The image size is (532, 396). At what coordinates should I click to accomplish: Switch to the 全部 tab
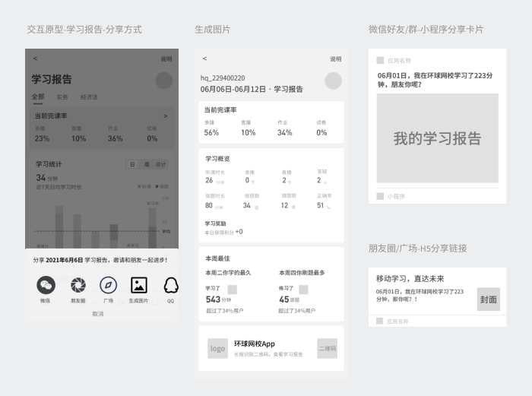tap(38, 97)
